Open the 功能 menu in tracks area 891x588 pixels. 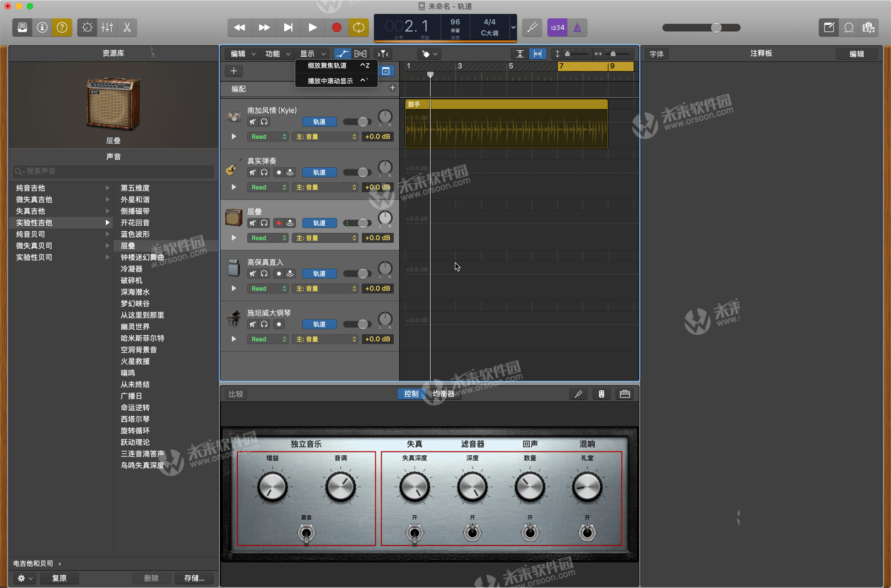click(x=278, y=53)
